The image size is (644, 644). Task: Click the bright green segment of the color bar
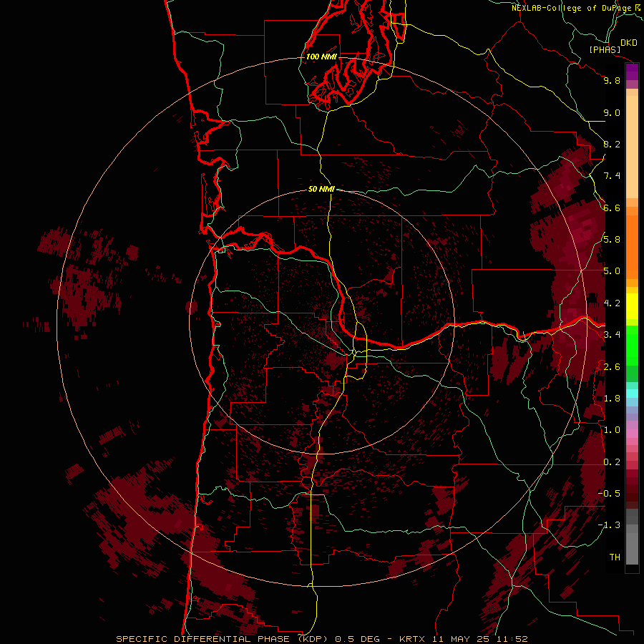(x=632, y=346)
